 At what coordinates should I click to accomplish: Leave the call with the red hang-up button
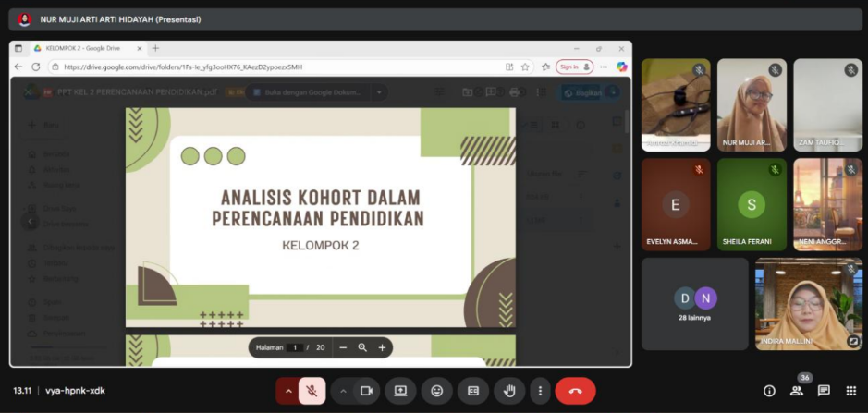click(x=575, y=391)
